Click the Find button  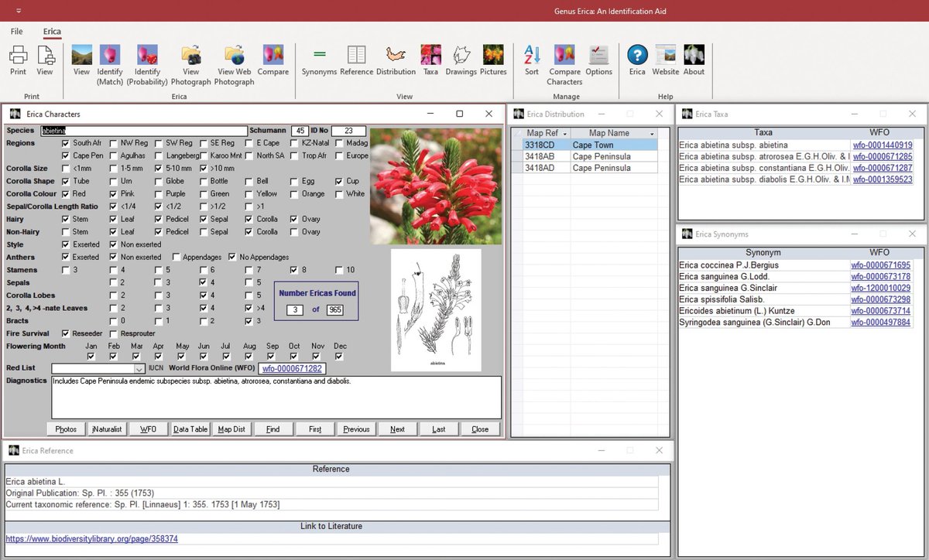click(273, 429)
